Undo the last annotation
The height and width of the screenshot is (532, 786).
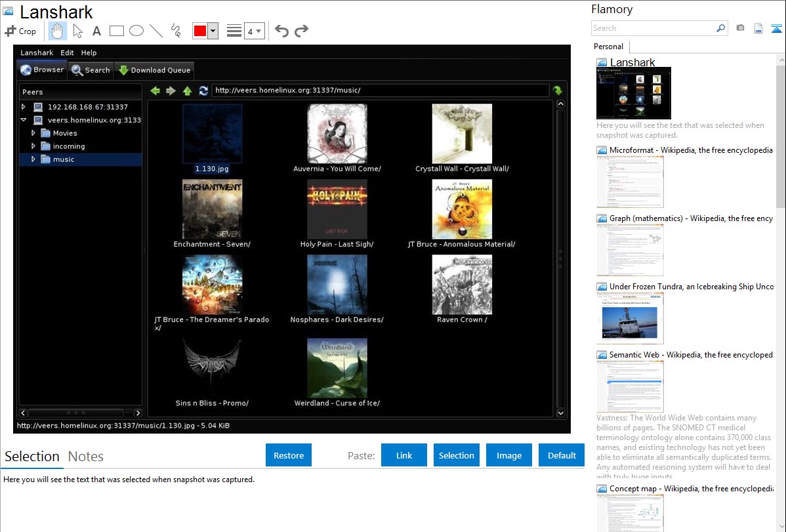(281, 31)
